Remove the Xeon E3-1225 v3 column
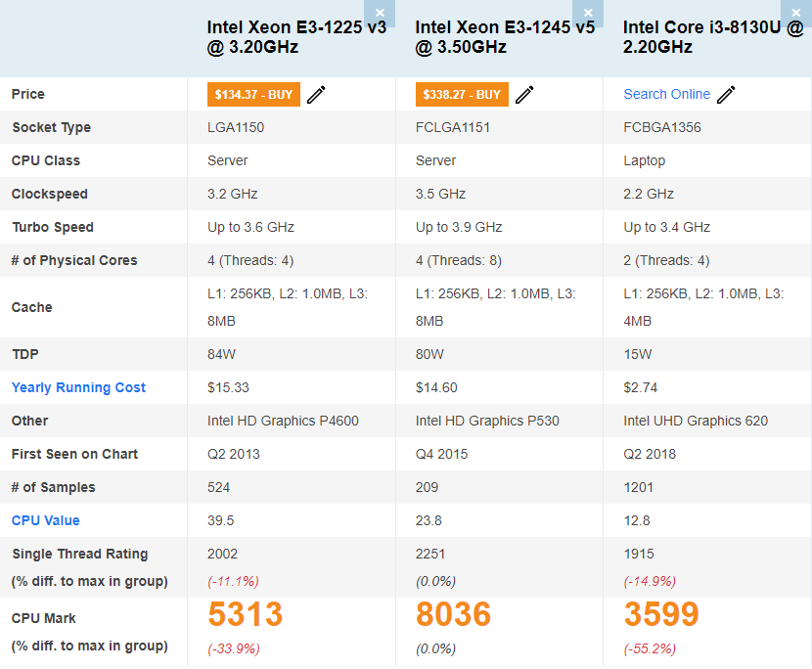 click(x=380, y=13)
